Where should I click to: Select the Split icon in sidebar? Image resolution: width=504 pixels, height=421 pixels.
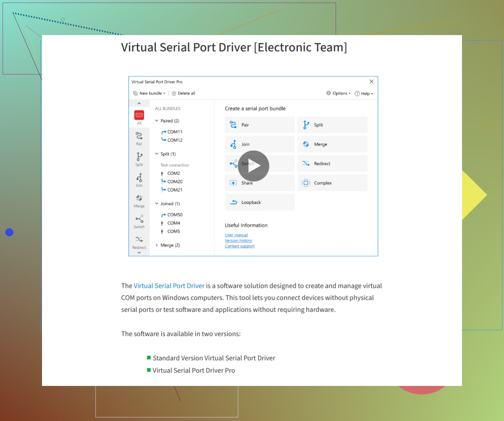(x=139, y=159)
